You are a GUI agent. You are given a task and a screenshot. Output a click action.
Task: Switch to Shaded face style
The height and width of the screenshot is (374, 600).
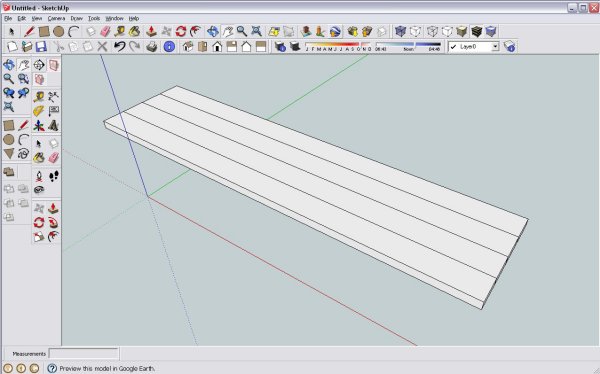(x=462, y=31)
